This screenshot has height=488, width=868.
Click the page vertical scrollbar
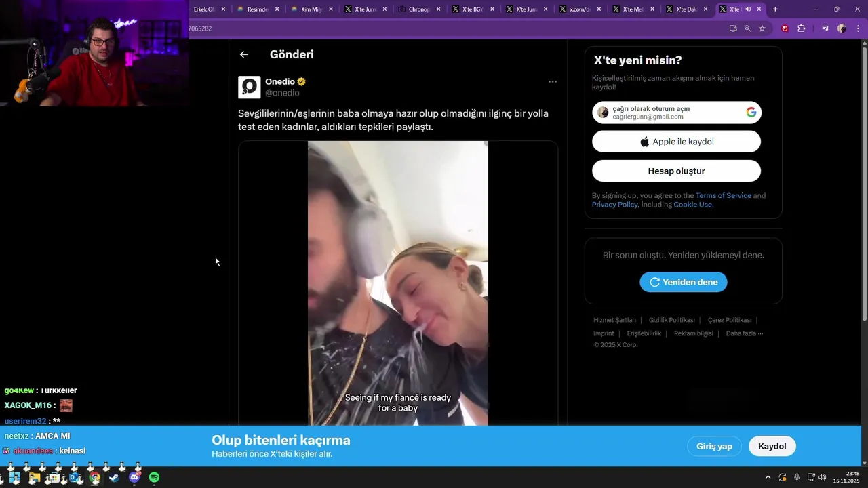point(864,183)
